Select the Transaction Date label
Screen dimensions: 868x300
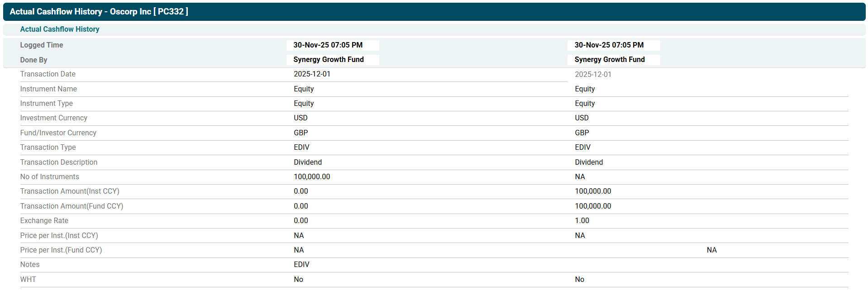click(x=48, y=74)
